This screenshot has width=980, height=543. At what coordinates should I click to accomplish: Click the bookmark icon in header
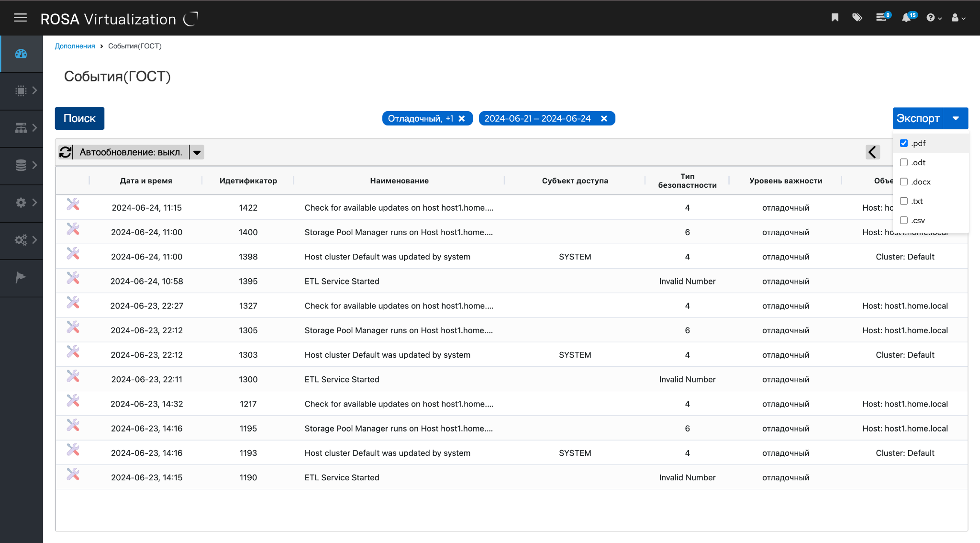(835, 18)
